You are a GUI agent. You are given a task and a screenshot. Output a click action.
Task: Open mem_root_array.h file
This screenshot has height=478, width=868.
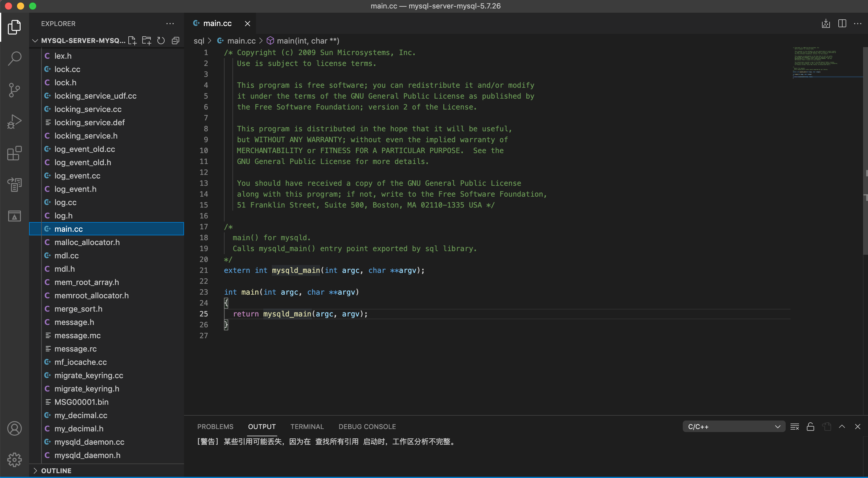point(107,282)
